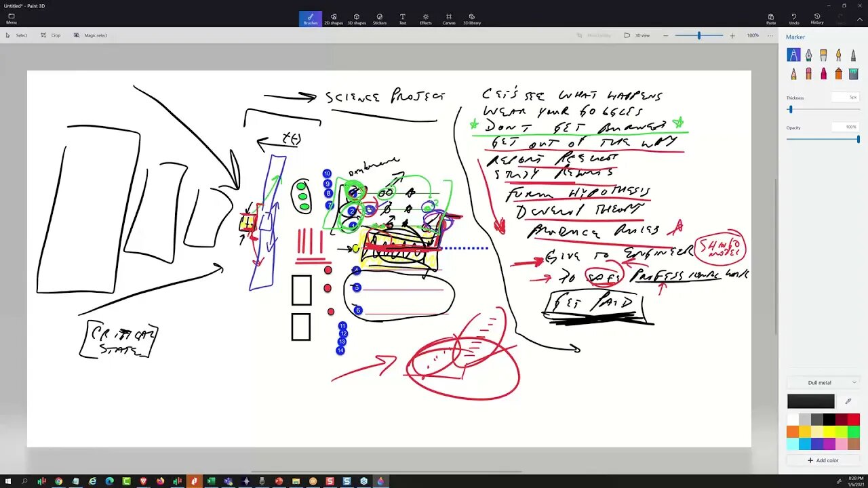
Task: Activate the Crop tool
Action: pyautogui.click(x=51, y=35)
